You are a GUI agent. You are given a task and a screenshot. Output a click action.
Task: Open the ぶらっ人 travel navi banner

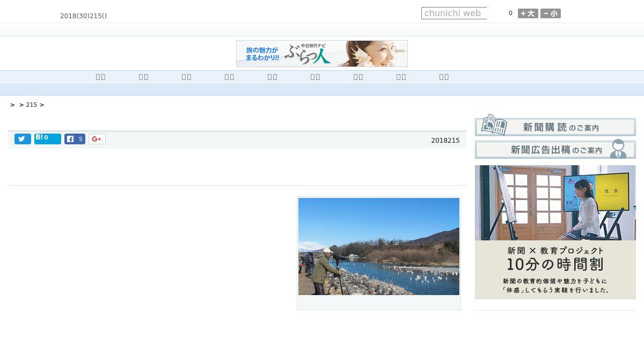click(x=322, y=54)
